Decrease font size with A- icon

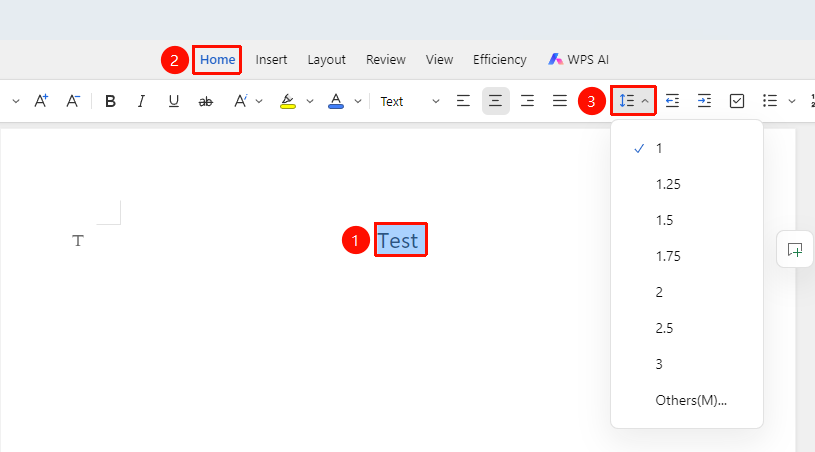pos(73,101)
